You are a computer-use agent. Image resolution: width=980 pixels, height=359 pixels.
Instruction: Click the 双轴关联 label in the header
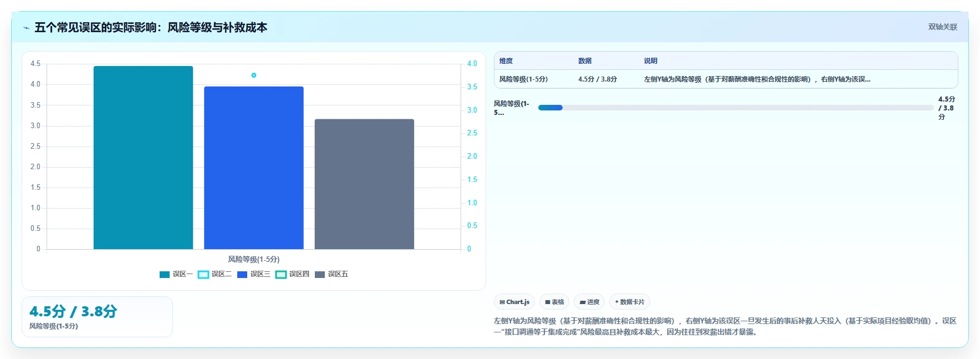[943, 27]
